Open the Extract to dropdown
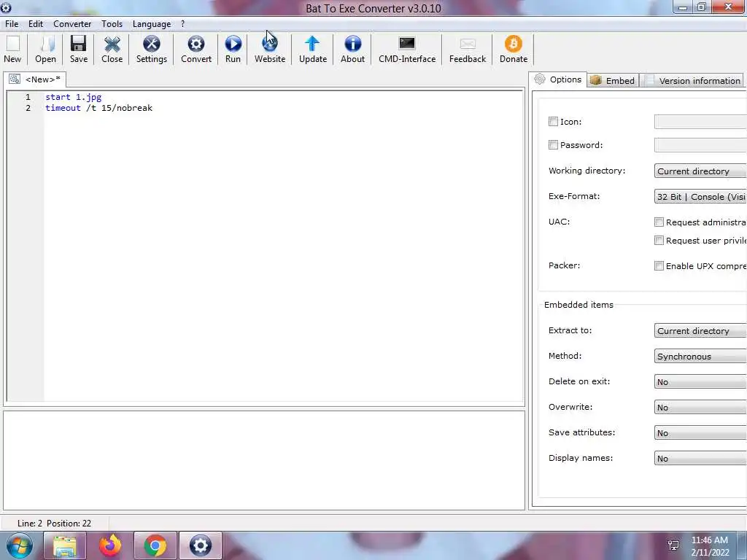747x560 pixels. (700, 330)
